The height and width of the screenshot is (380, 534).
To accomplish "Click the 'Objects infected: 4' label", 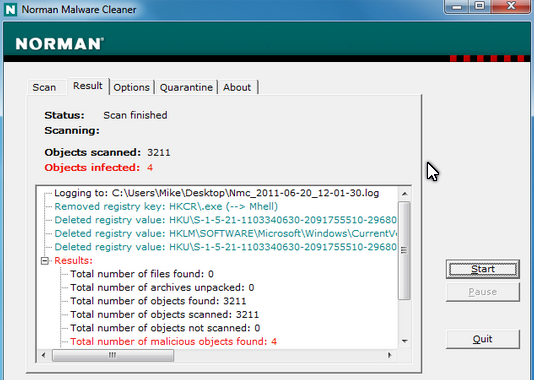I will coord(98,168).
